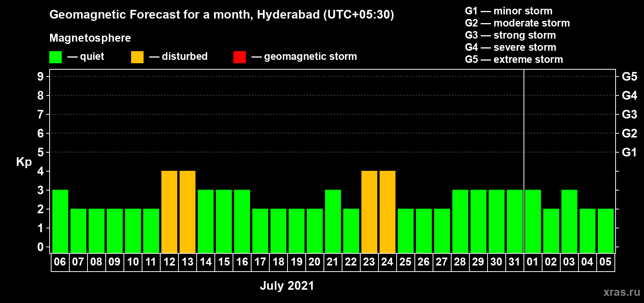Click the Kp axis value 0

tap(41, 247)
